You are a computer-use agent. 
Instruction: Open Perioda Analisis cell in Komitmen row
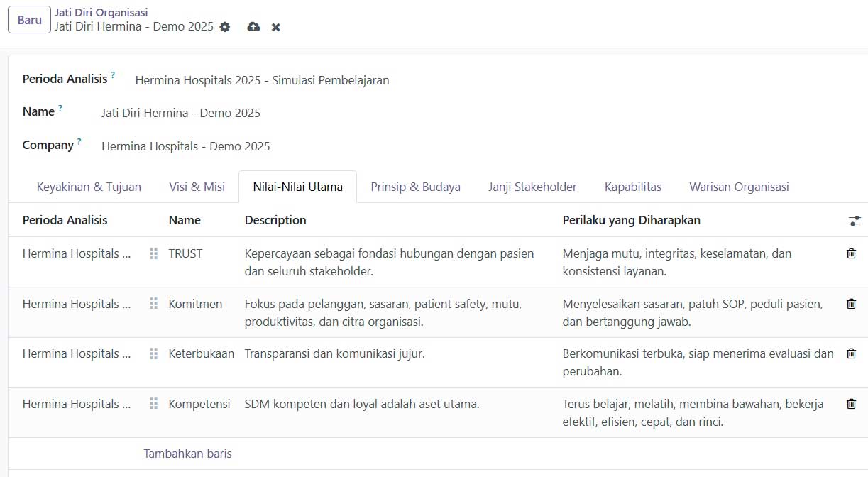tap(77, 304)
